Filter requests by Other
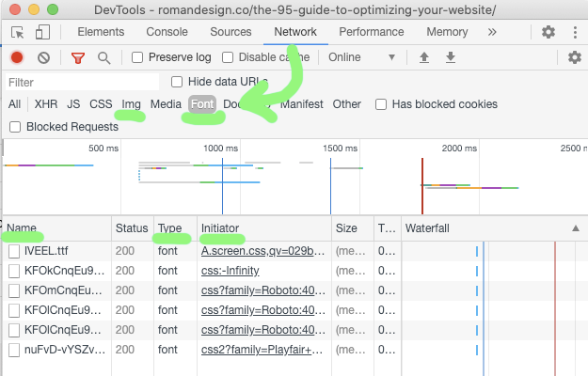Image resolution: width=588 pixels, height=376 pixels. point(347,104)
